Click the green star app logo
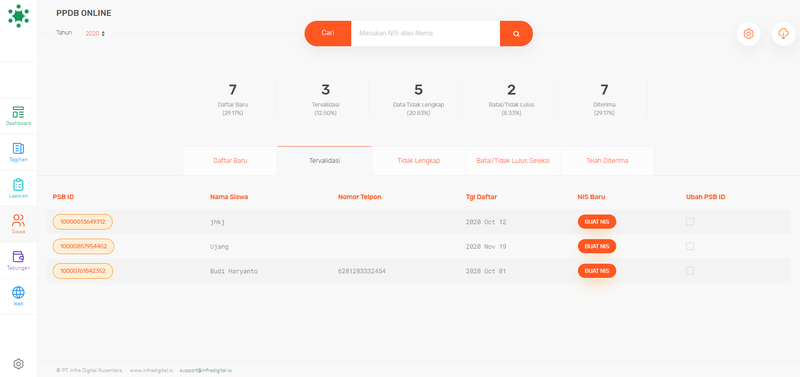 coord(18,16)
